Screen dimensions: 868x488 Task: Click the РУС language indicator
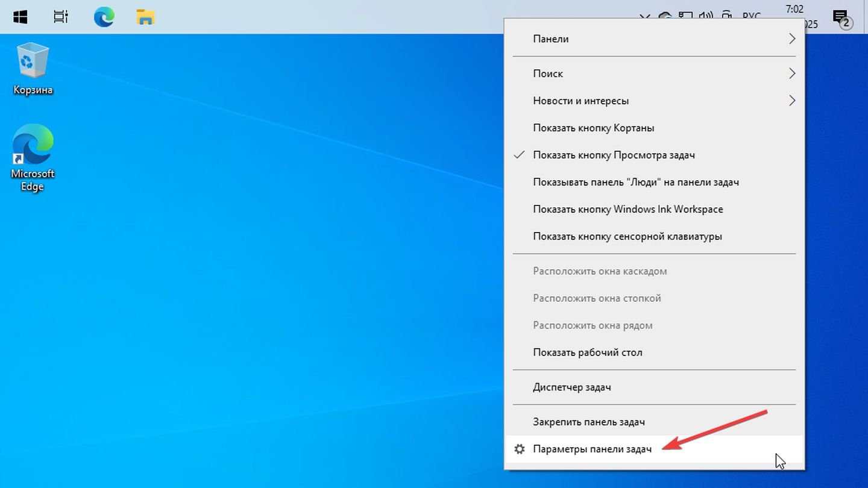[751, 16]
